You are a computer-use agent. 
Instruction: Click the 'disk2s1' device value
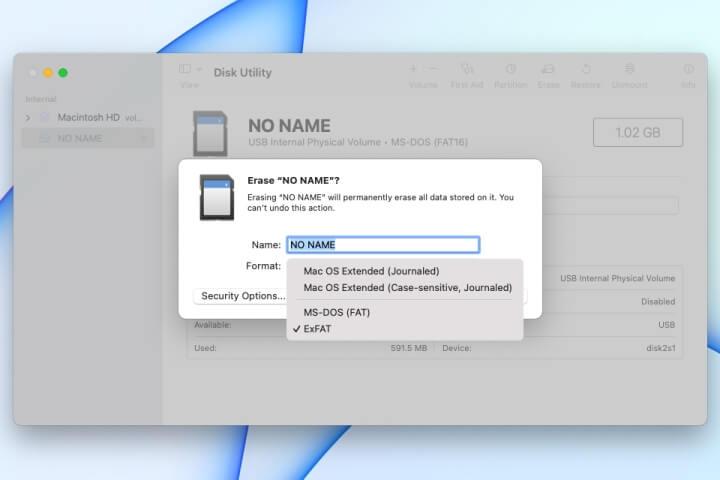(661, 348)
